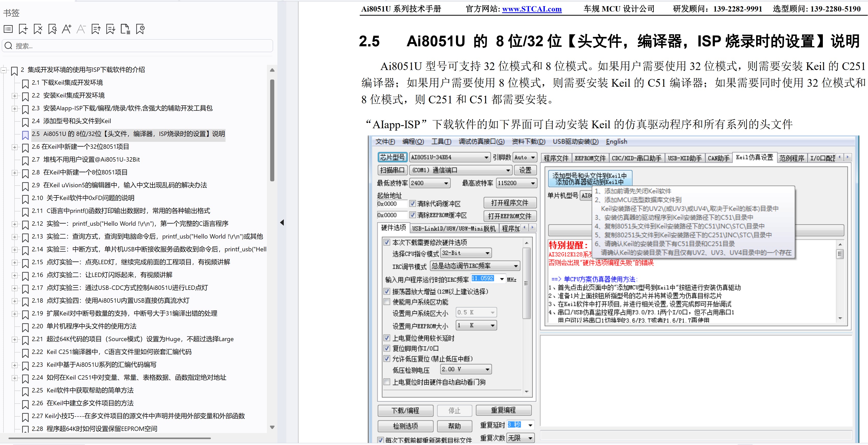This screenshot has height=445, width=868.
Task: Toggle 清除代码缓冲区 checkbox
Action: click(412, 203)
